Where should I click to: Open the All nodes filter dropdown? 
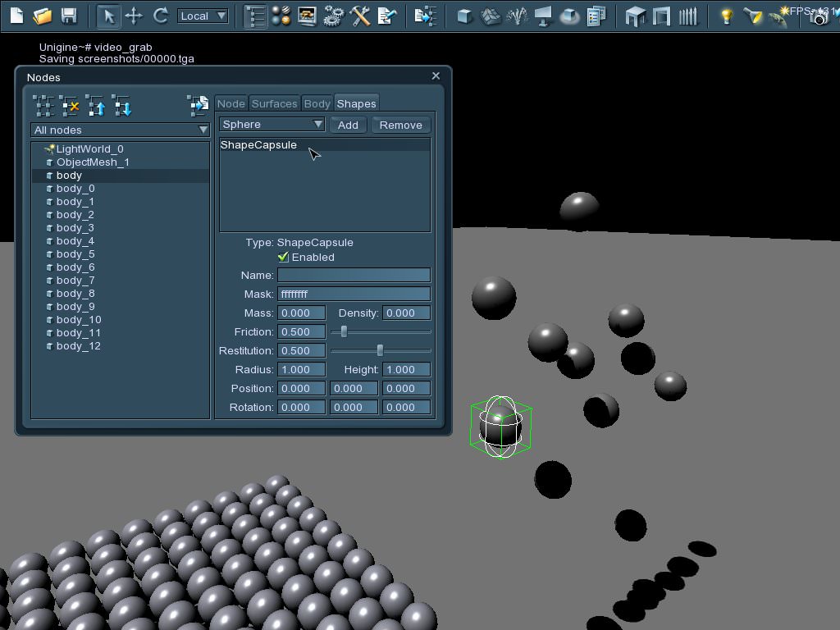click(120, 130)
